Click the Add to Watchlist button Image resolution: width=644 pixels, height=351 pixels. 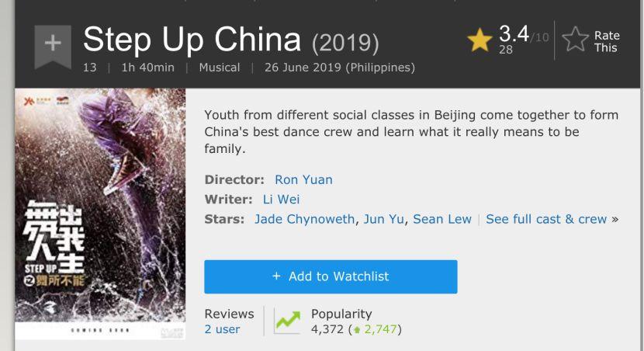click(331, 276)
